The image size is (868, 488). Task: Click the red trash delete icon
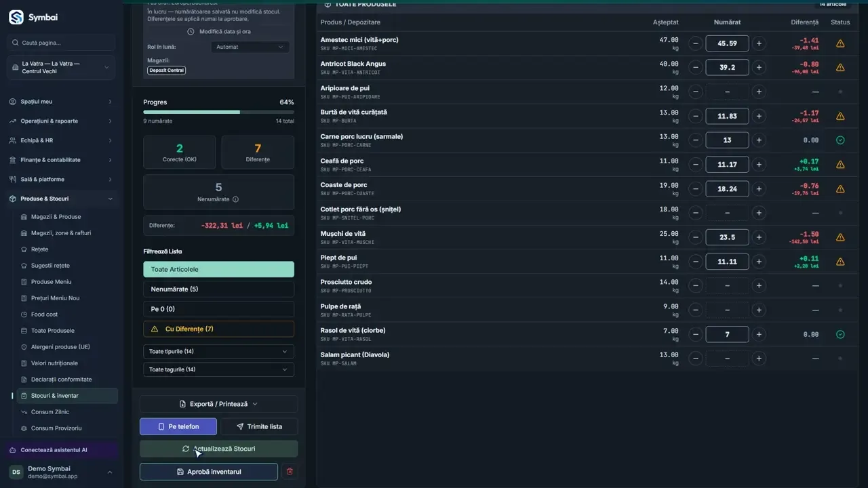(290, 472)
